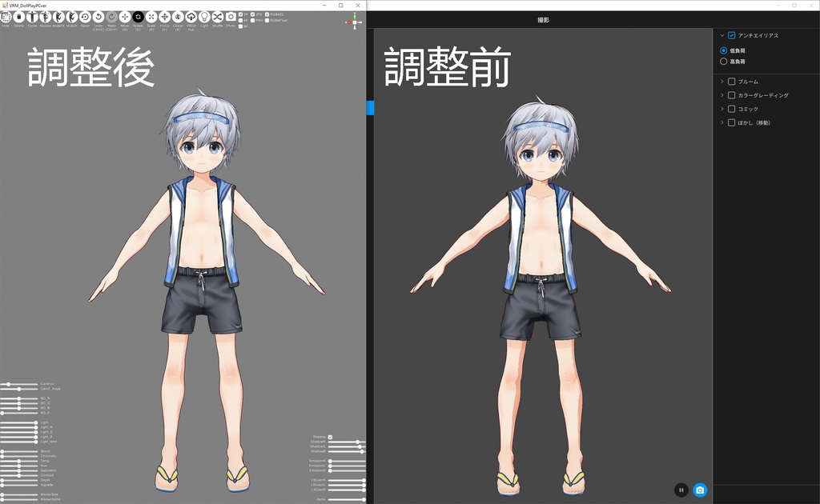Expand the ぼかし（移動） section chevron
Image resolution: width=820 pixels, height=504 pixels.
point(722,122)
